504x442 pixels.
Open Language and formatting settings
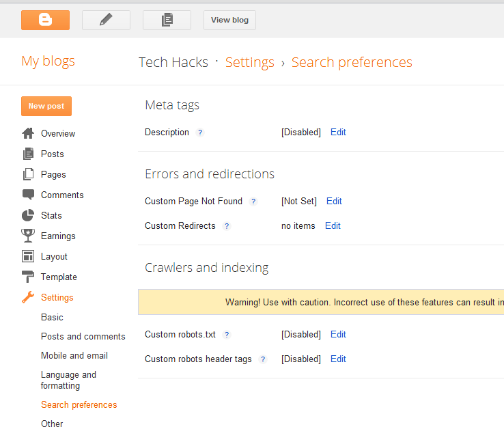(x=68, y=381)
